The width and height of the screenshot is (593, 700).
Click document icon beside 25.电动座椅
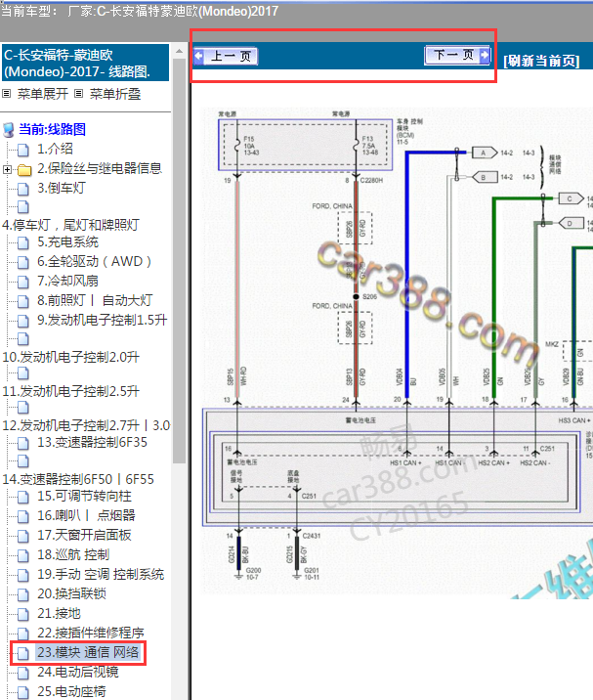[23, 692]
